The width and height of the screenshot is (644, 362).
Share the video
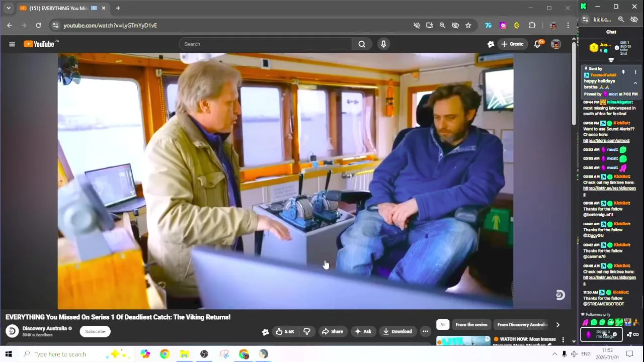pos(332,331)
